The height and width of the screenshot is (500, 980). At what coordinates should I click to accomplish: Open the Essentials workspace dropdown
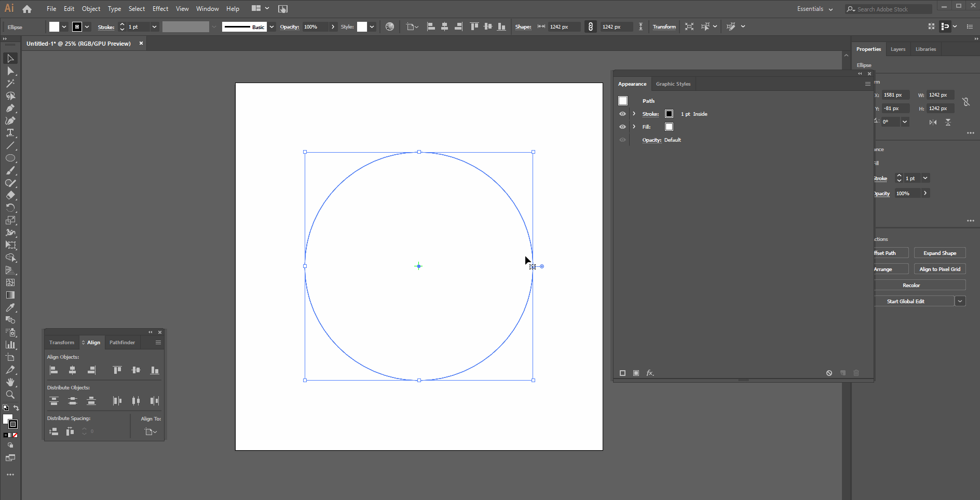(815, 9)
